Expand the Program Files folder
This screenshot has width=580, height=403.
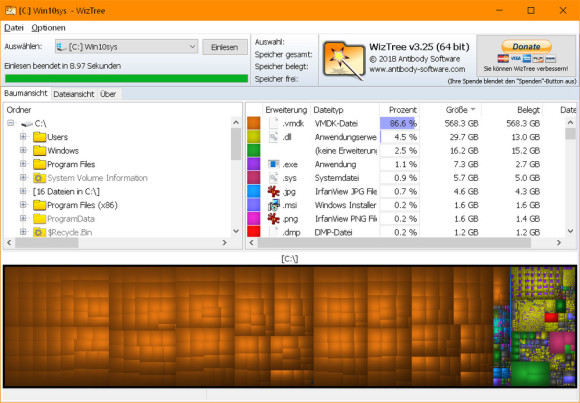[x=23, y=164]
